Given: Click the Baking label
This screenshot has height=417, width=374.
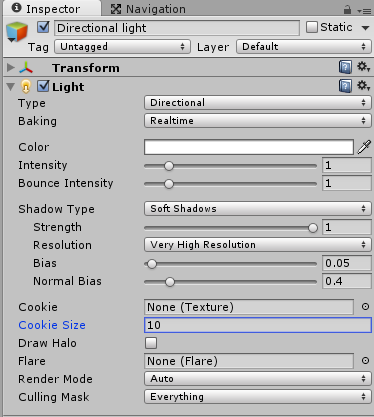Looking at the screenshot, I should pyautogui.click(x=37, y=121).
